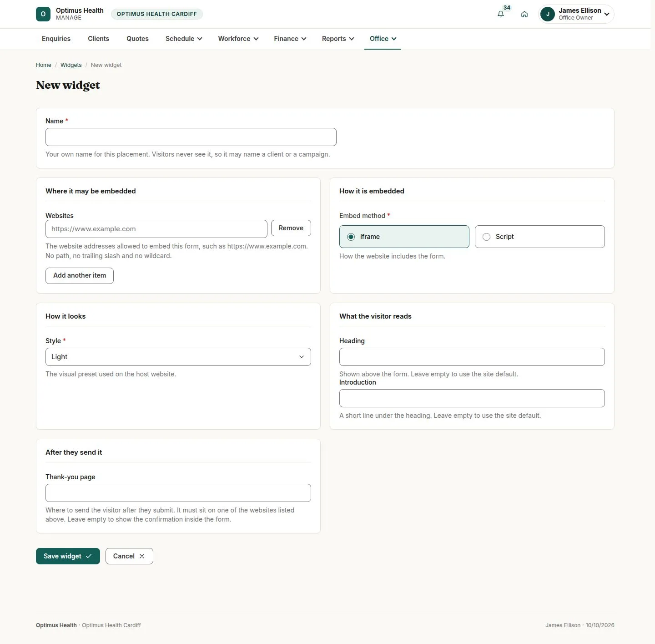Remove the website entry
The width and height of the screenshot is (655, 644).
click(291, 228)
